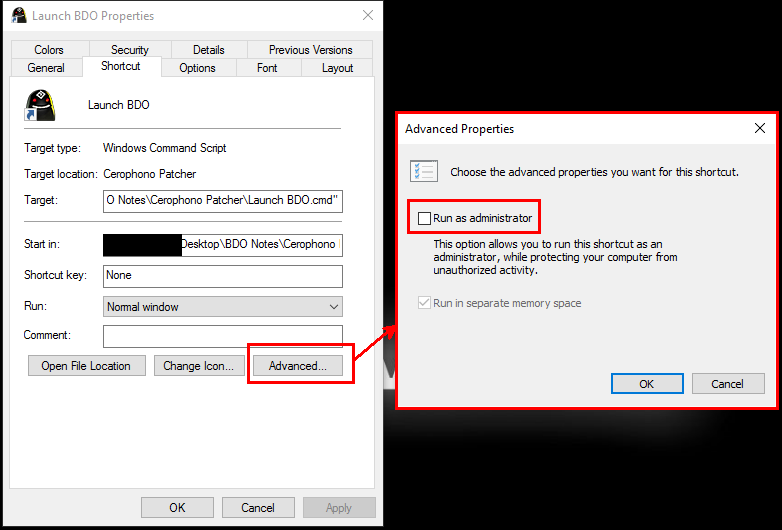Click the empty Comment field
The width and height of the screenshot is (782, 530).
(223, 336)
